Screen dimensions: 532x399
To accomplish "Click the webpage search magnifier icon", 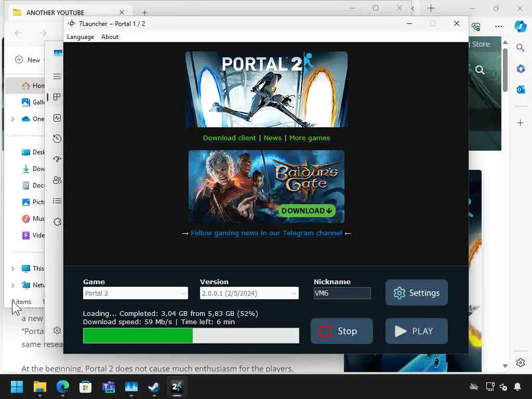I will [480, 70].
